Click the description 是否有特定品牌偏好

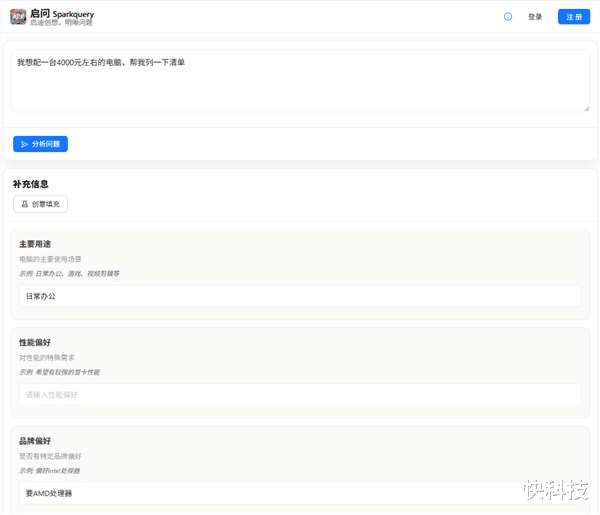[50, 456]
